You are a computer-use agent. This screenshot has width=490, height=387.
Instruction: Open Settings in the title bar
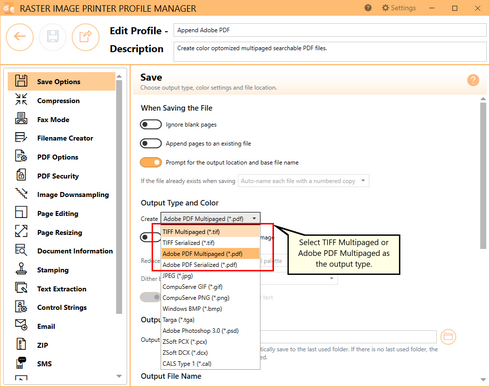pos(399,8)
